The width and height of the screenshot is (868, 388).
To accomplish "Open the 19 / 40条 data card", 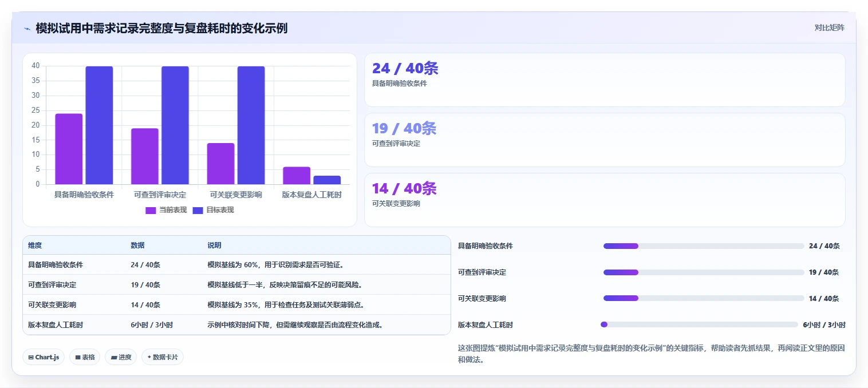I will [x=605, y=140].
